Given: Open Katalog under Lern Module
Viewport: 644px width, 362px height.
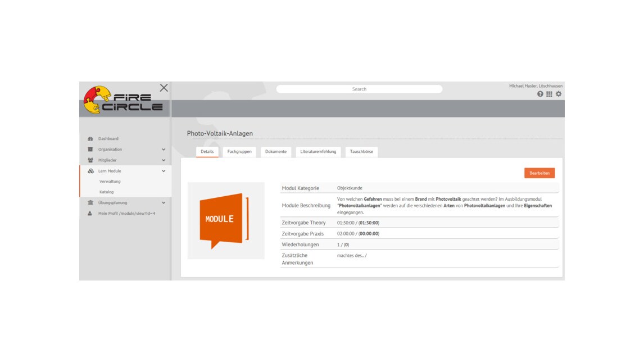Looking at the screenshot, I should pos(106,192).
